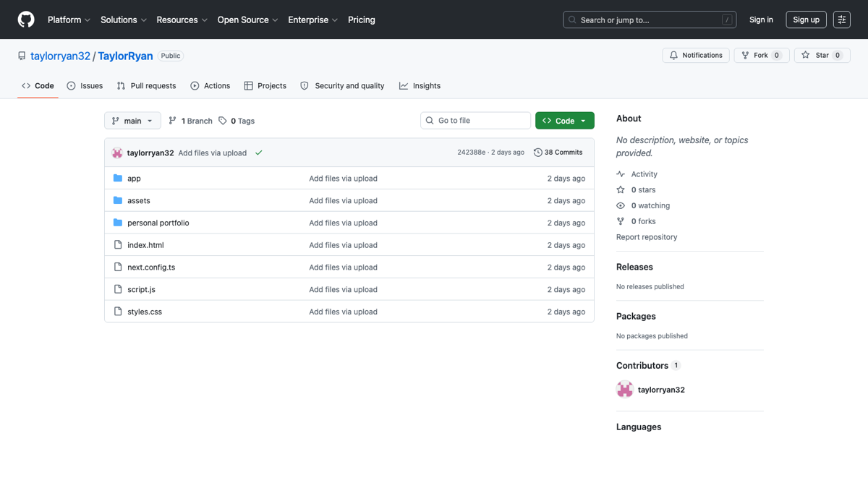The width and height of the screenshot is (868, 488).
Task: Click the tag icon next to 0 Tags
Action: tap(223, 121)
